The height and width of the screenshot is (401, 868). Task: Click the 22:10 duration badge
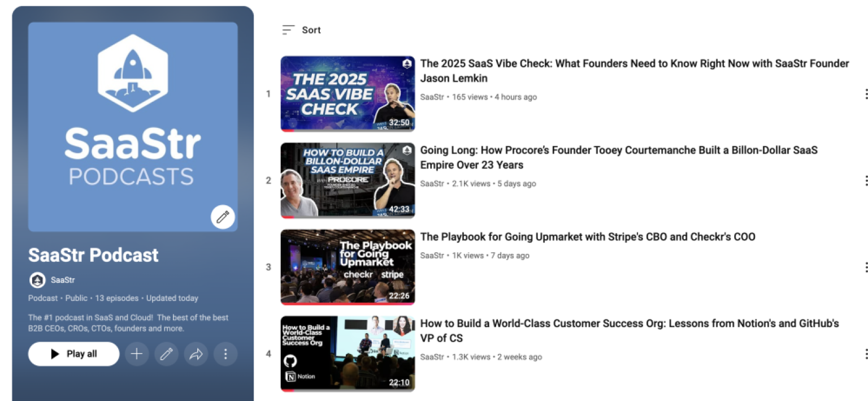coord(399,382)
